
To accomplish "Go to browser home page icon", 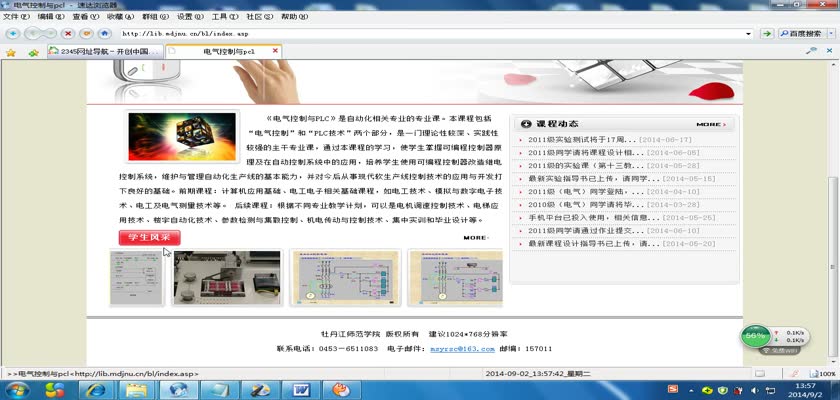I will pos(105,33).
